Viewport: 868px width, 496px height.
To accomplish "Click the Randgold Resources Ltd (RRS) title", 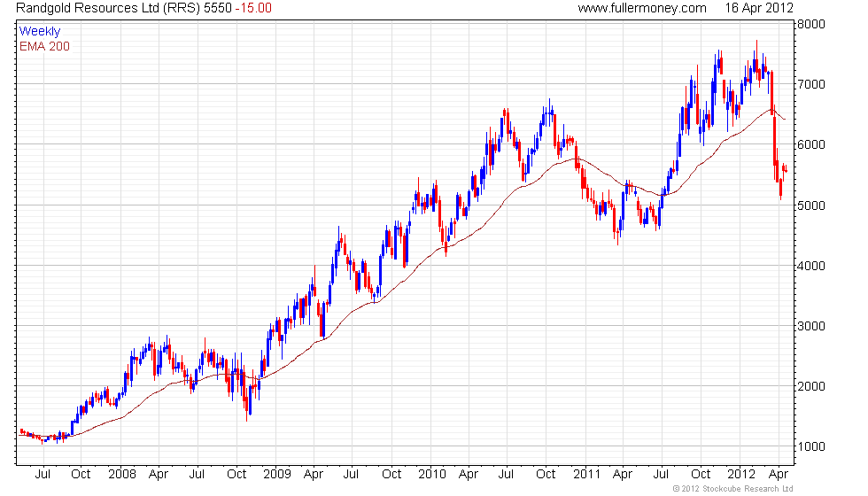I will [108, 8].
